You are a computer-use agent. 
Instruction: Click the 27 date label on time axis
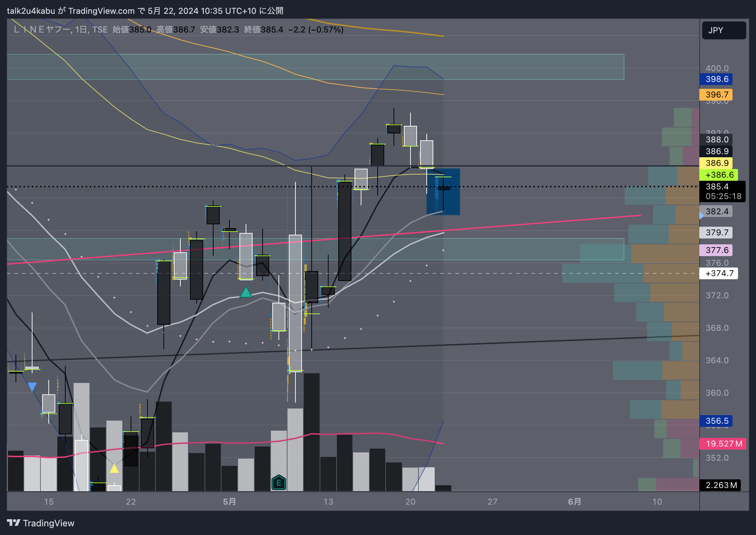(x=492, y=501)
